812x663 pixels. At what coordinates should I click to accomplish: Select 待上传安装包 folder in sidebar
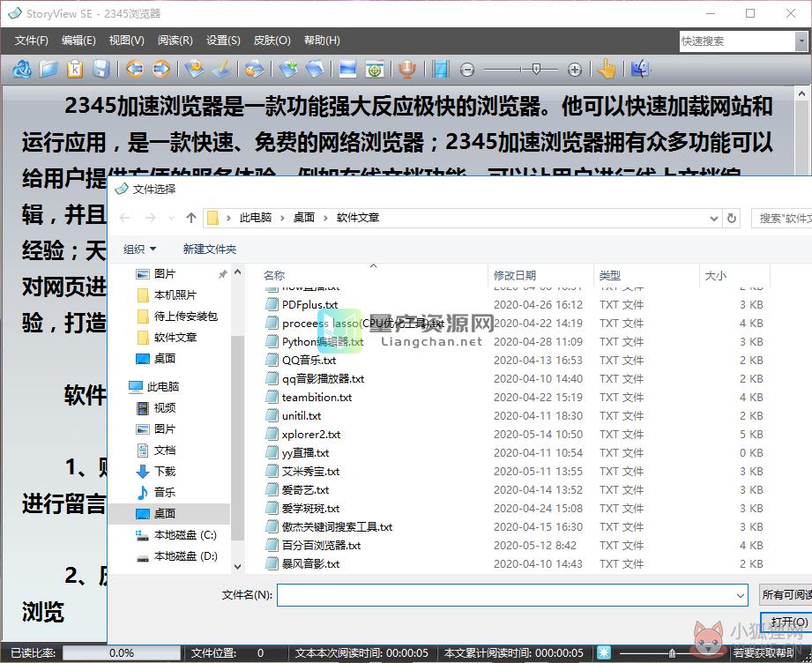(x=176, y=316)
